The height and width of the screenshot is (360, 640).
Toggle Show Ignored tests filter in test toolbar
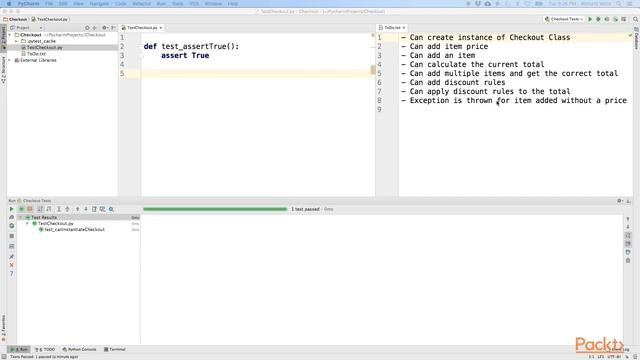30,209
